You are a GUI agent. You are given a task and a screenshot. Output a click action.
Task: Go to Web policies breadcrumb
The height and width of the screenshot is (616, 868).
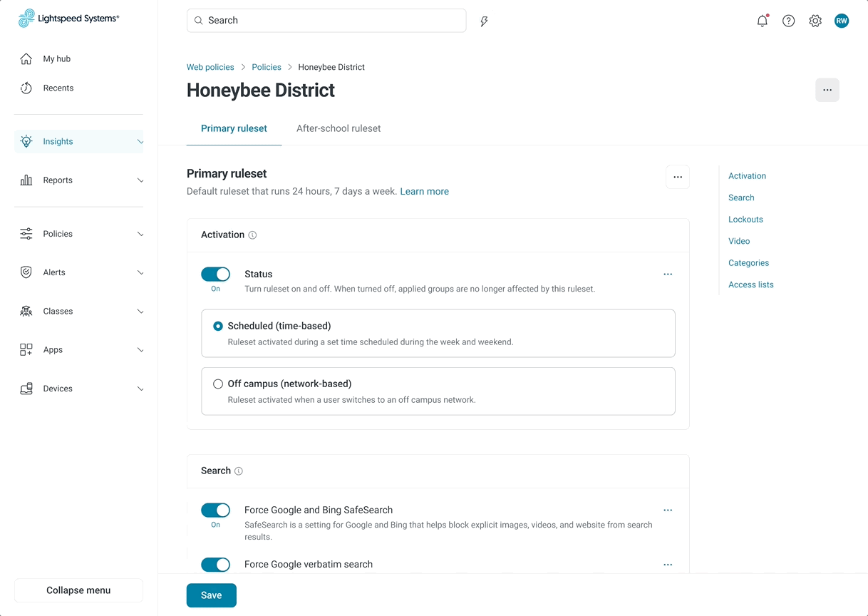pyautogui.click(x=210, y=67)
